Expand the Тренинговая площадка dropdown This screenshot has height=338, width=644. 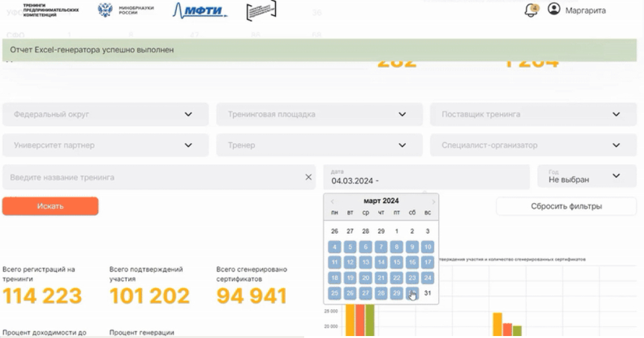(x=319, y=115)
